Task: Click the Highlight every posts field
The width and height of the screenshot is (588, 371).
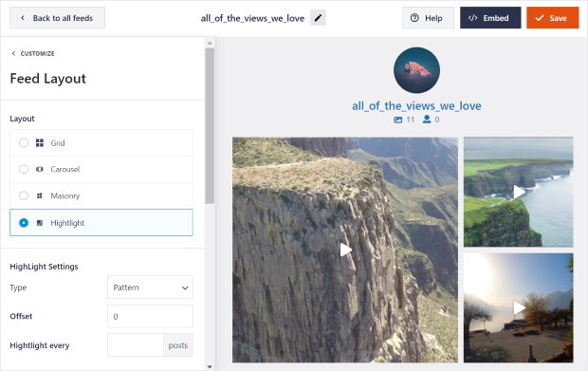Action: [x=136, y=345]
